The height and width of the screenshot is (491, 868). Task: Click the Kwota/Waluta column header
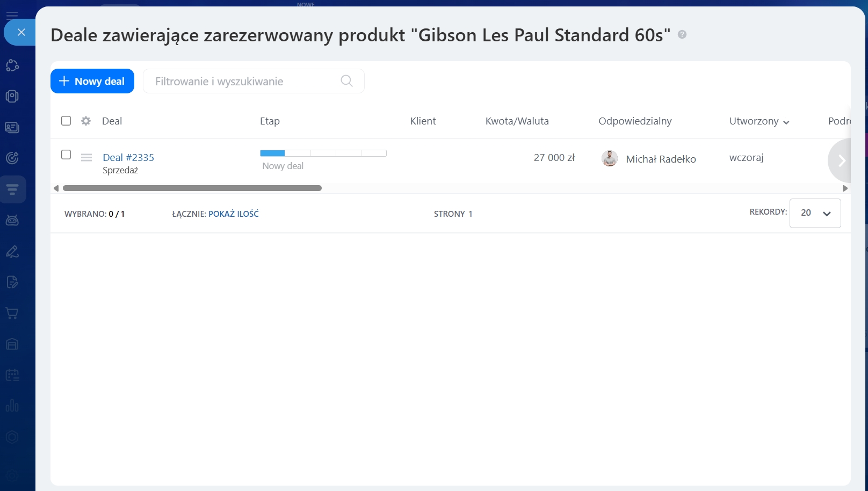[517, 121]
